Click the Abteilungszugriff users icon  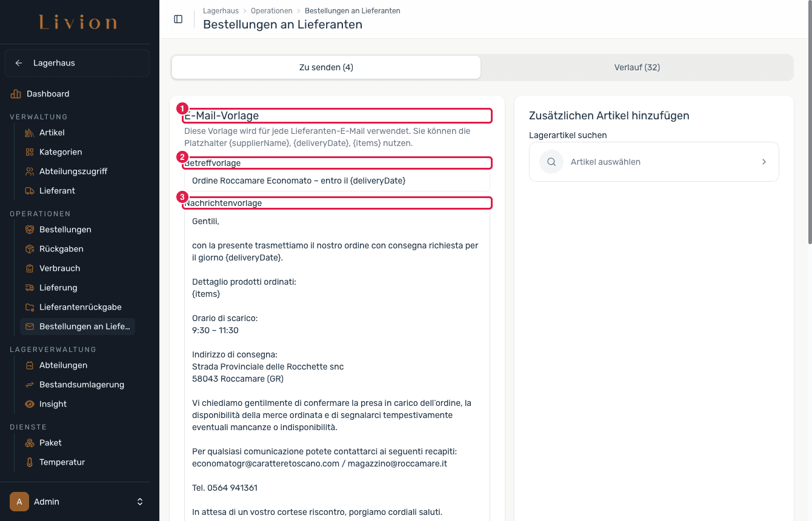(x=30, y=171)
